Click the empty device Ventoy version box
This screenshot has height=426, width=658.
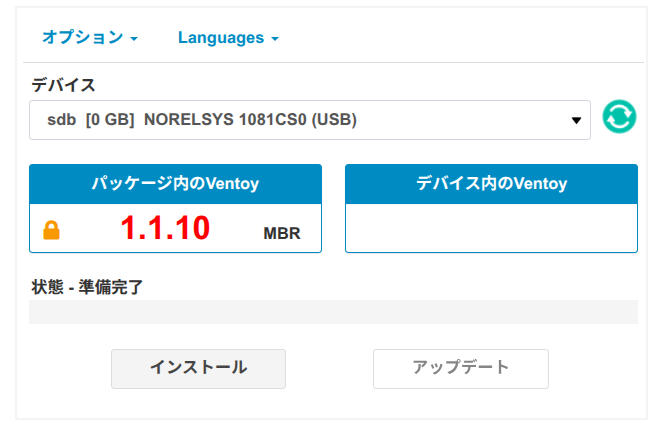[491, 228]
